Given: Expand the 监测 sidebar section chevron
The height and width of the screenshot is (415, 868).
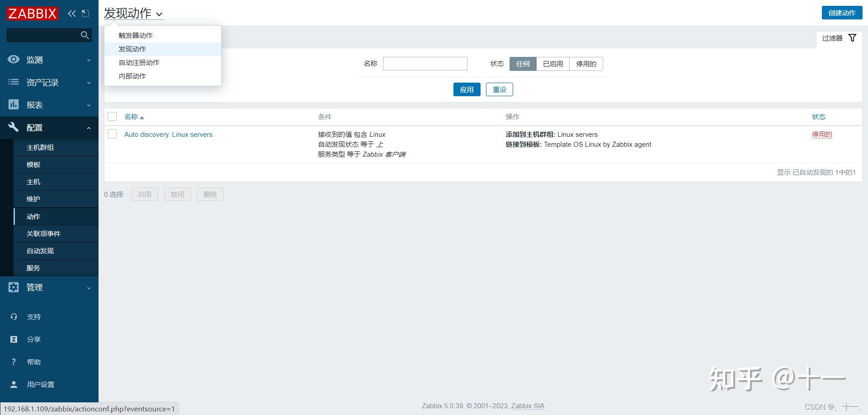Looking at the screenshot, I should coord(89,60).
